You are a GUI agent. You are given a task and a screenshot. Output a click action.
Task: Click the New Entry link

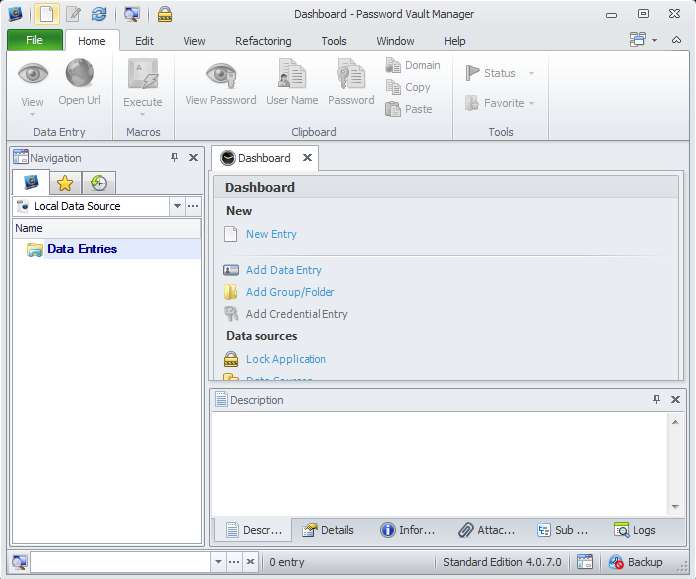(271, 234)
